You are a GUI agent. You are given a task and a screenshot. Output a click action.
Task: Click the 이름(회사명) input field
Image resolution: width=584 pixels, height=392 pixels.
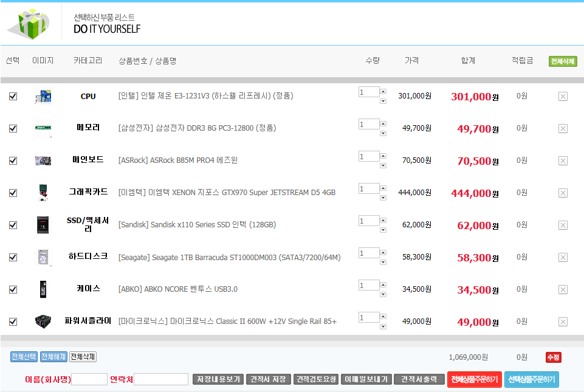coord(89,379)
